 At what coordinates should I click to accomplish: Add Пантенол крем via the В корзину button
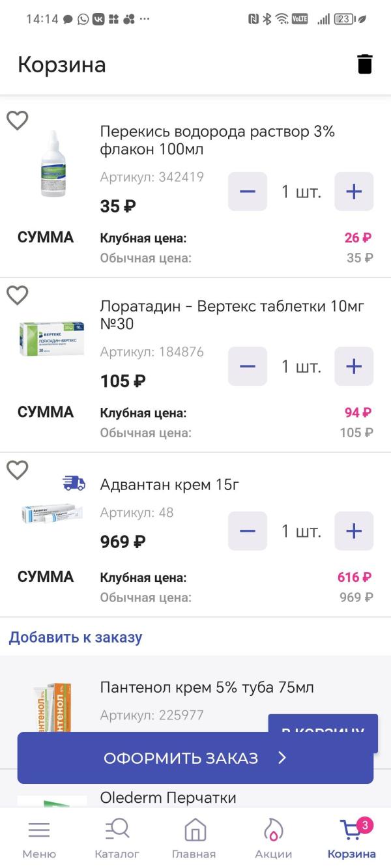323,723
